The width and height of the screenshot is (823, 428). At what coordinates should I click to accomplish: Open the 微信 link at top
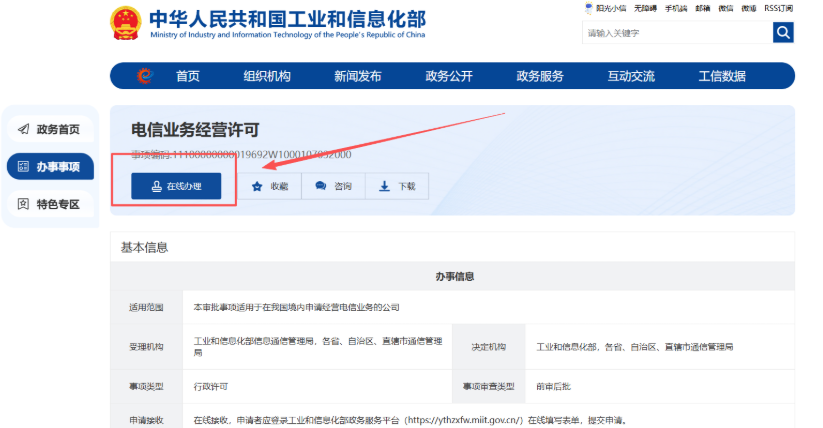click(x=726, y=8)
